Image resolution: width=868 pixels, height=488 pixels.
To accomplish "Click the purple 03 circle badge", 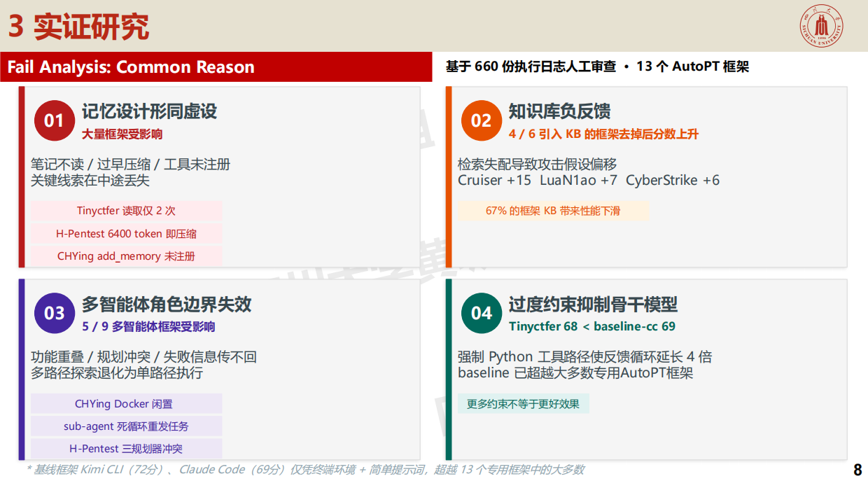I will point(54,313).
